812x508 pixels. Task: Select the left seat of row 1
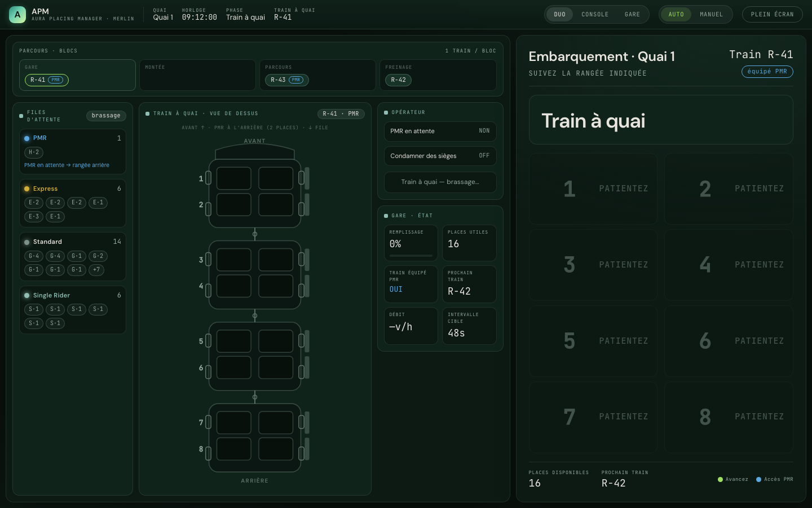coord(234,178)
